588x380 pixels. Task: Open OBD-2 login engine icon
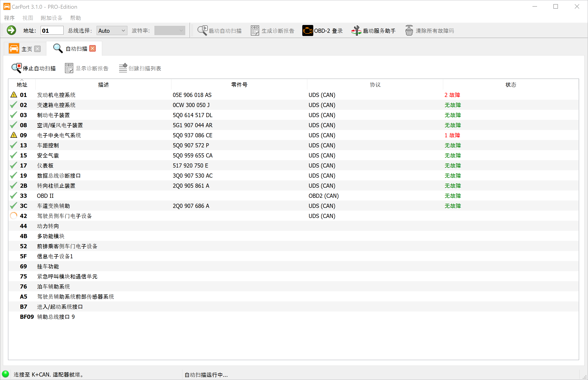[x=307, y=30]
